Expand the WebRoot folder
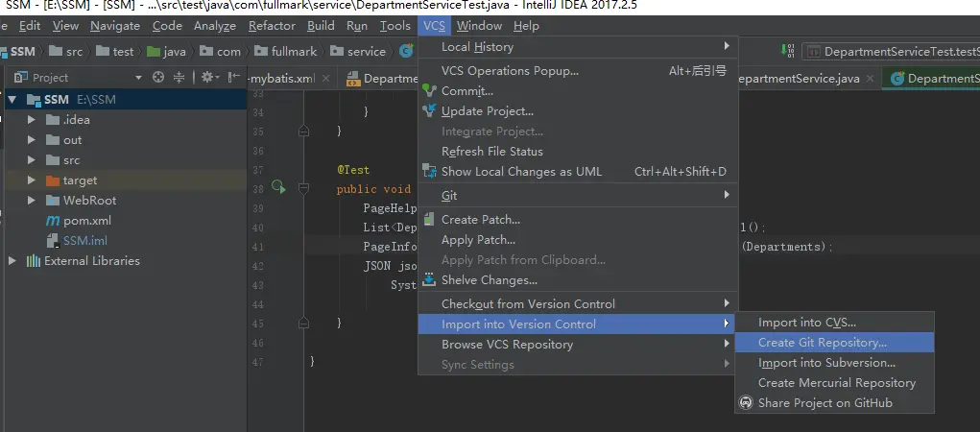980x432 pixels. tap(32, 200)
